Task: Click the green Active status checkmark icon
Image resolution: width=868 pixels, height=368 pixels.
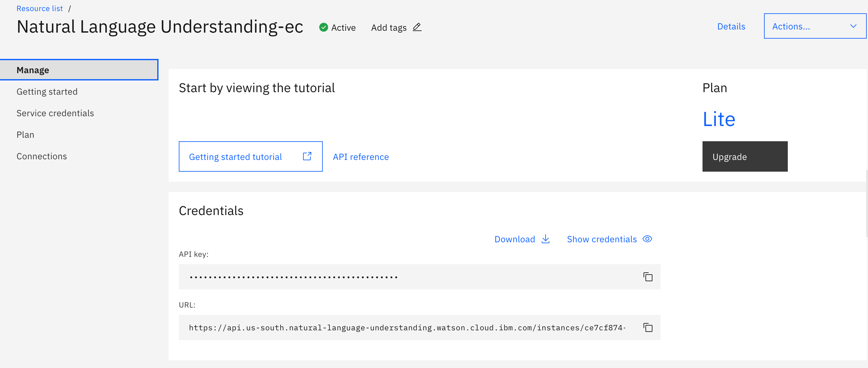Action: [x=323, y=27]
